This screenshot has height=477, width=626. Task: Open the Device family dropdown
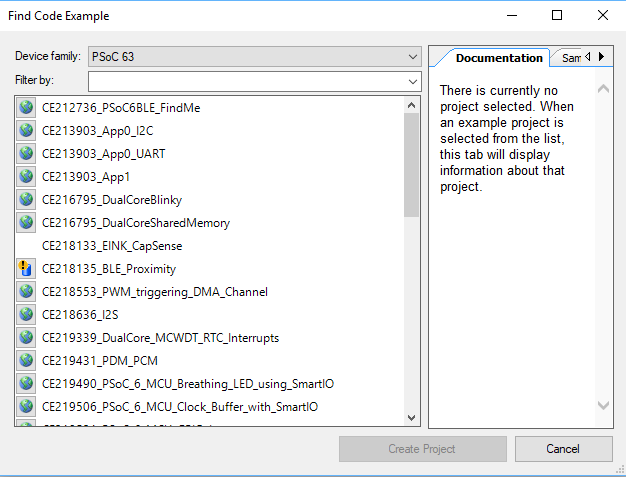[x=255, y=57]
